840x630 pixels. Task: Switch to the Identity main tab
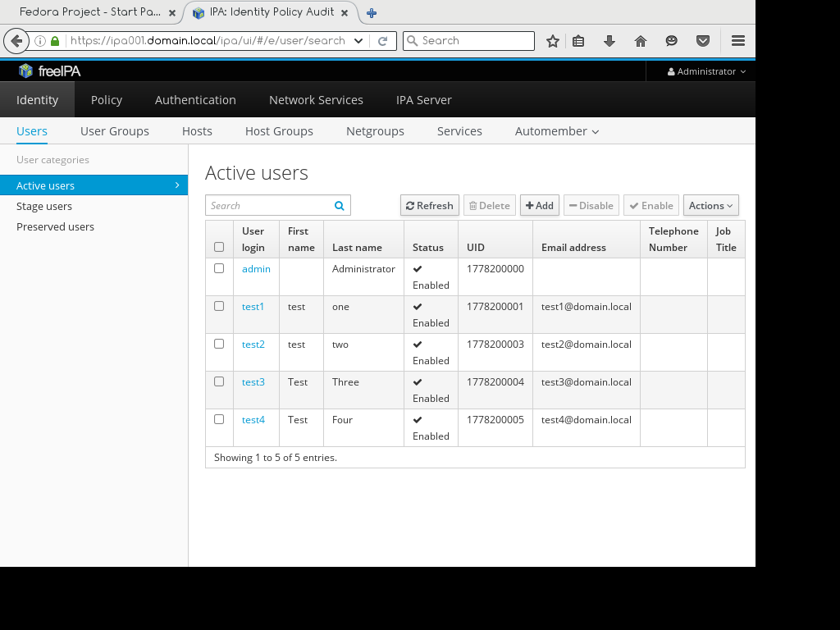coord(37,99)
